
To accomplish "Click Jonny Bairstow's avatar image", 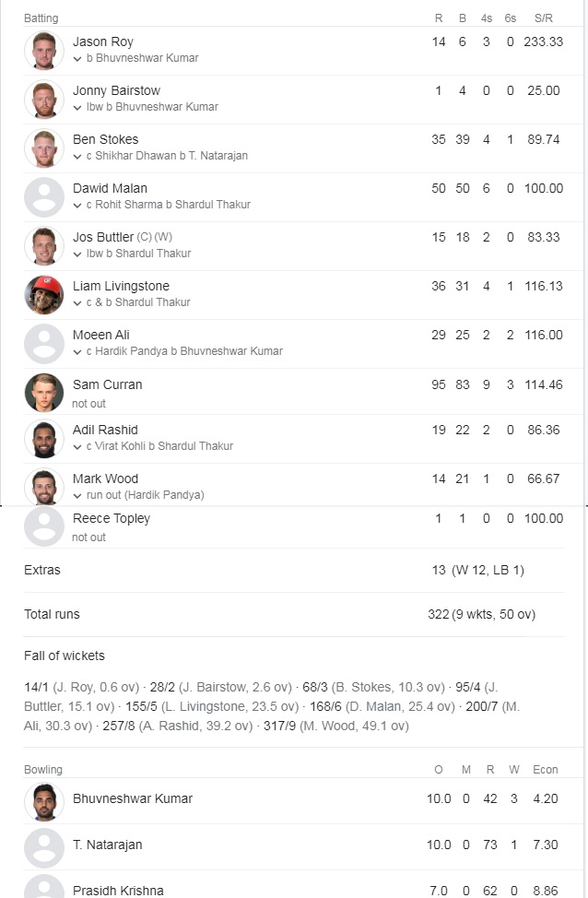I will click(x=44, y=99).
